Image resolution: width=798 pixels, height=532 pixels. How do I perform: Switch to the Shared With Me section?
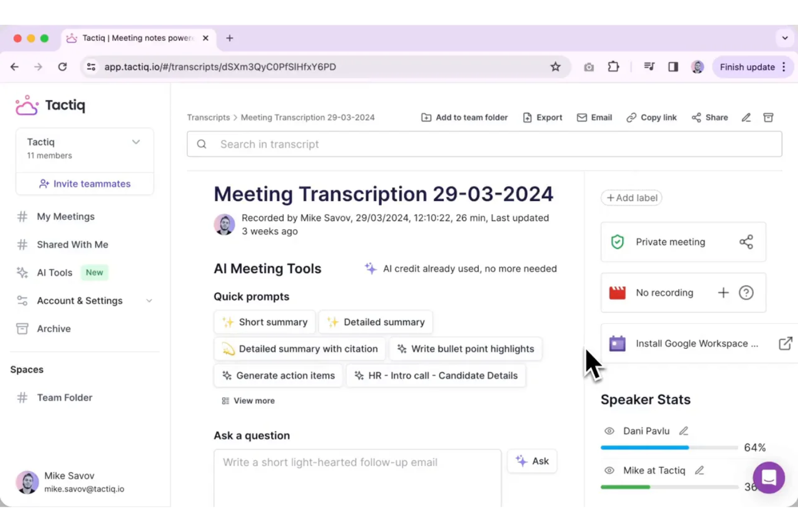point(72,244)
